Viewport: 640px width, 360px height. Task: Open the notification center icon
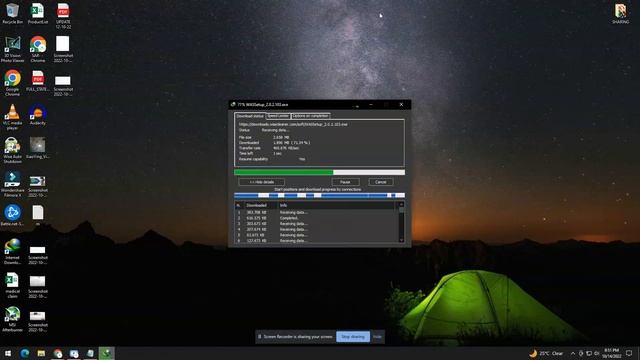coord(629,353)
